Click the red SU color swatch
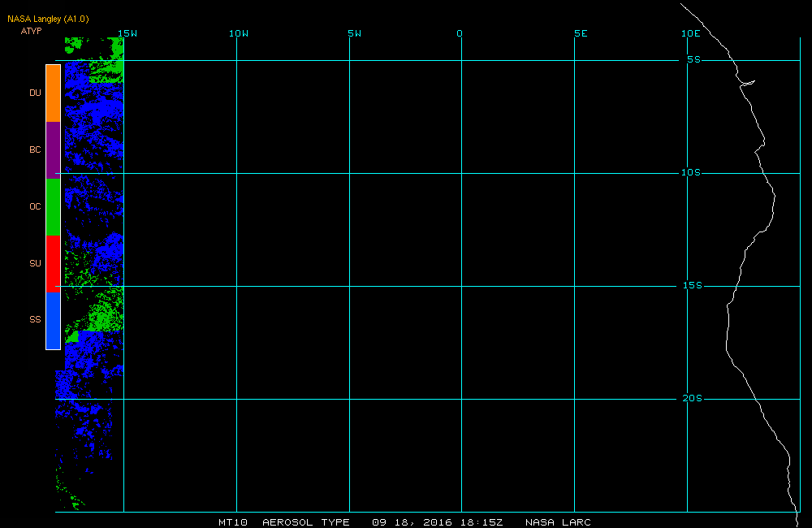Screen dimensions: 812x528 (54, 264)
